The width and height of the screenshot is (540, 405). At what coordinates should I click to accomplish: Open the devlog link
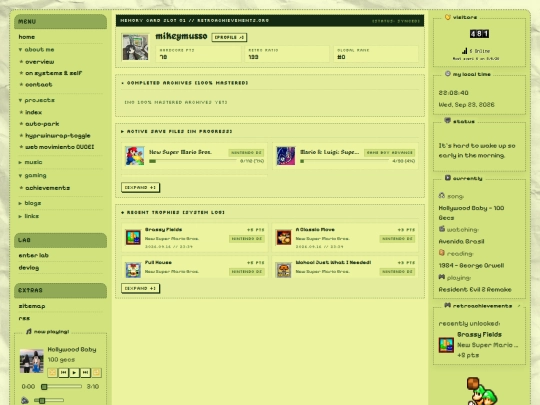pos(29,268)
